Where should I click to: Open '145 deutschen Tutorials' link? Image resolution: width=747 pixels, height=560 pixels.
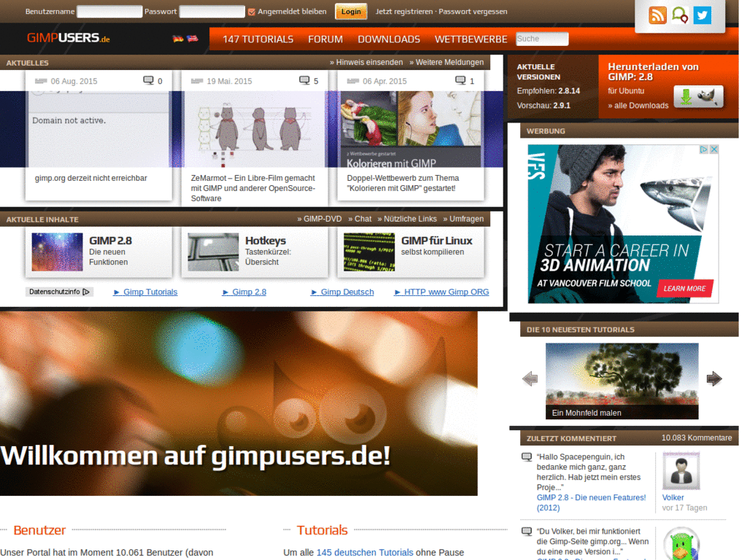point(365,553)
